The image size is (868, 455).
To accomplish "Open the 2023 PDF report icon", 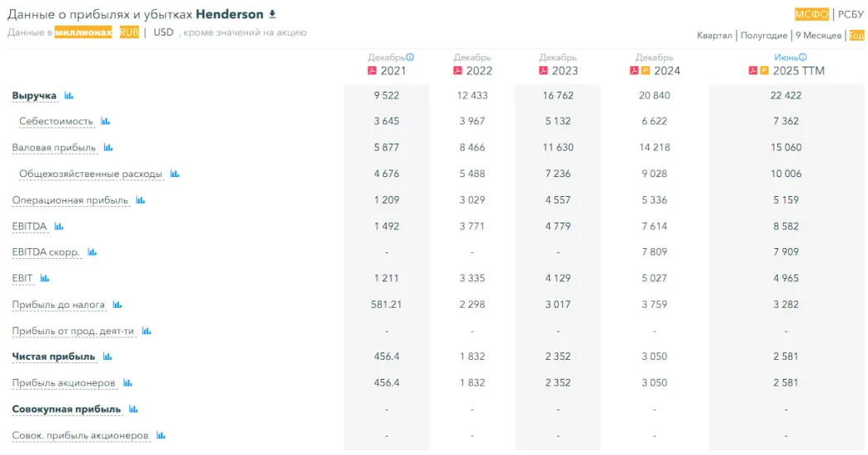I will pyautogui.click(x=544, y=71).
